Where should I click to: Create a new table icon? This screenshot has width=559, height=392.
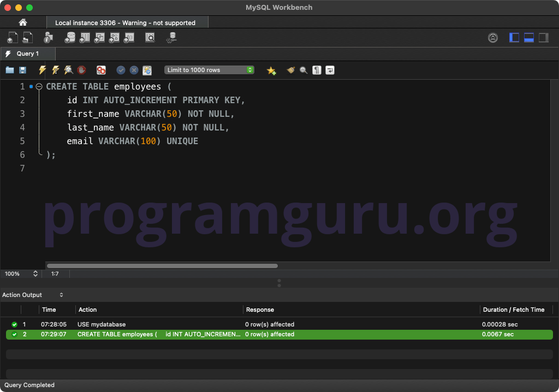pos(85,38)
